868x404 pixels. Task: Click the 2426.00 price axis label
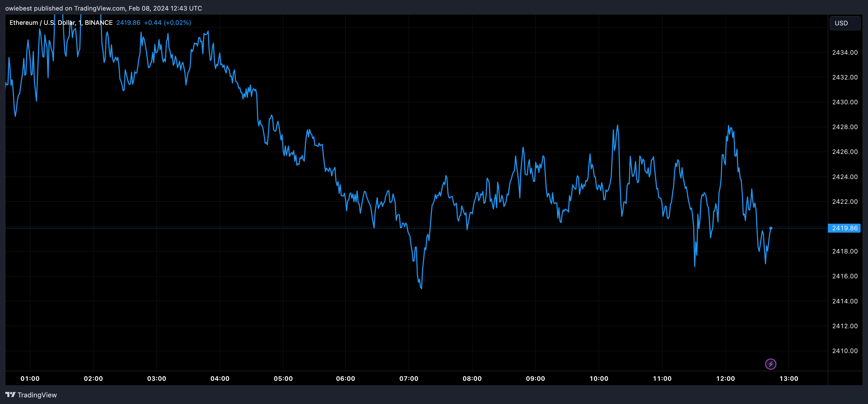tap(845, 152)
